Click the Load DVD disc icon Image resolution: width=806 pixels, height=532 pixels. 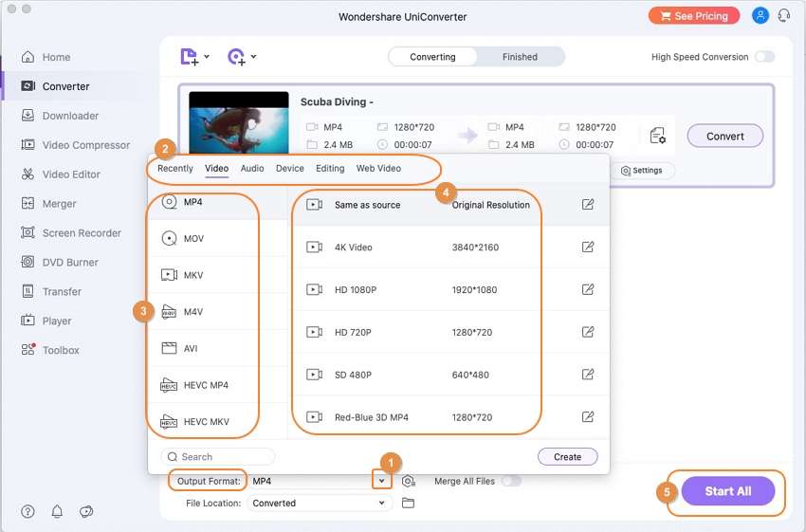[236, 57]
